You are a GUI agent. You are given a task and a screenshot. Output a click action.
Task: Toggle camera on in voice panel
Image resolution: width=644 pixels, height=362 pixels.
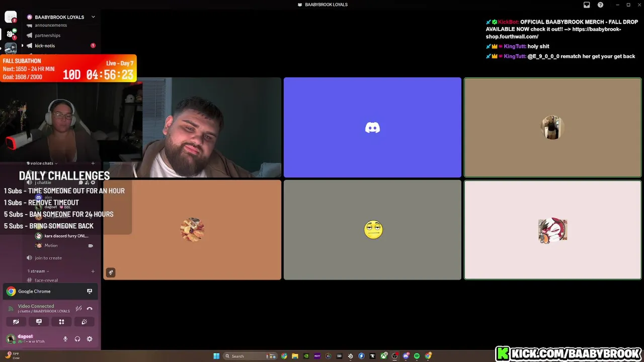(16, 322)
